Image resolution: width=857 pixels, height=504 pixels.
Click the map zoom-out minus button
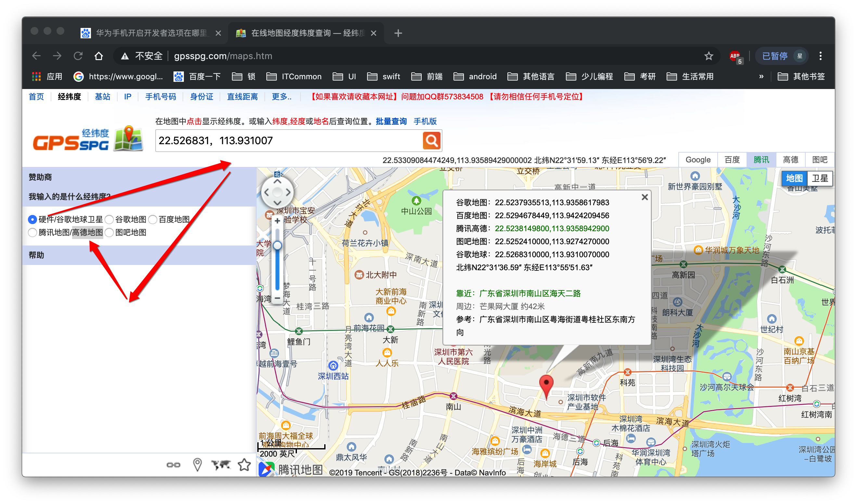coord(277,298)
